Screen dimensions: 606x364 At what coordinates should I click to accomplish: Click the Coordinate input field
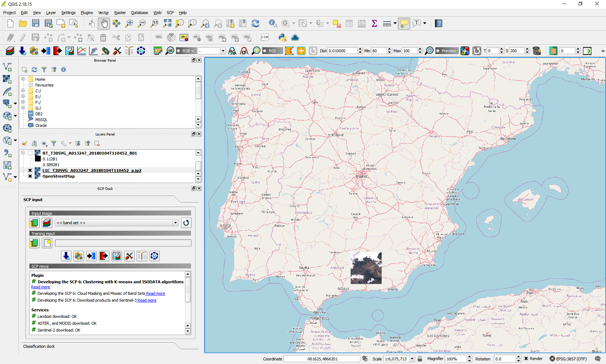[x=322, y=359]
